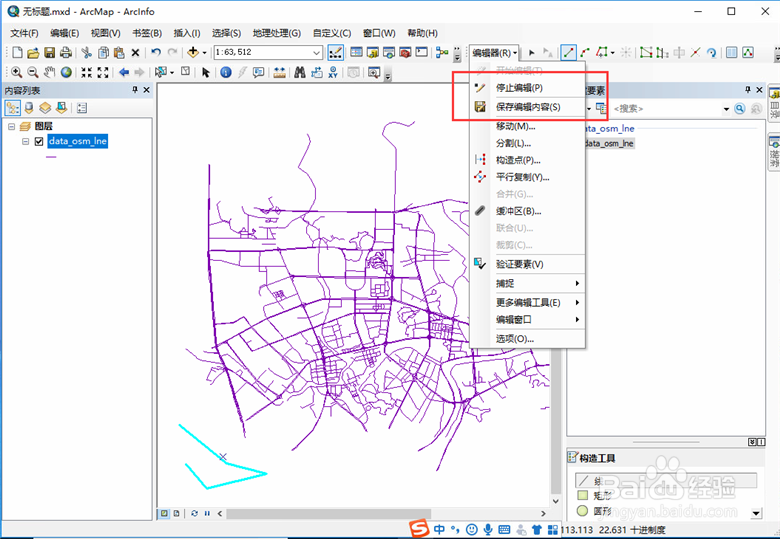This screenshot has width=780, height=539.
Task: Switch to Layout View at map bottom
Action: pos(177,513)
